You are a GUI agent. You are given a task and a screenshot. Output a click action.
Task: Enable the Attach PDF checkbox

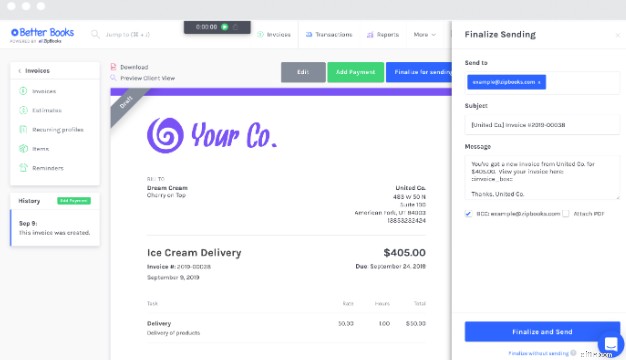(x=566, y=214)
